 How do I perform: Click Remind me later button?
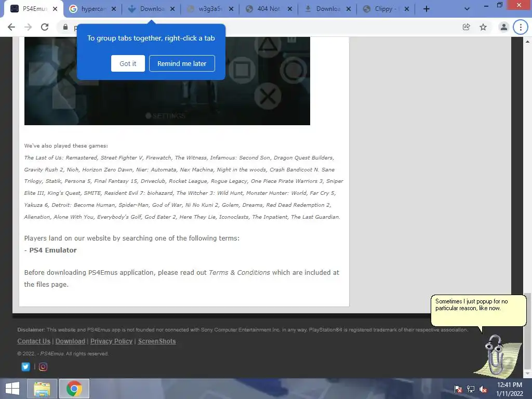(x=182, y=63)
